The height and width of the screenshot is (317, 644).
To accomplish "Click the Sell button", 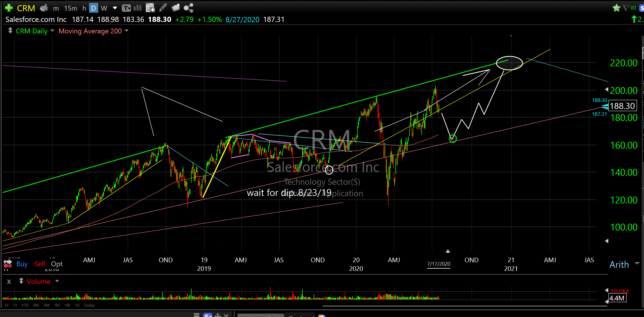I will pyautogui.click(x=39, y=264).
